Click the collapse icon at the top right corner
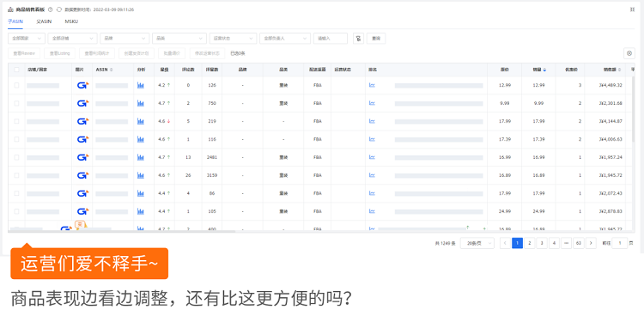The height and width of the screenshot is (322, 644). tap(632, 9)
